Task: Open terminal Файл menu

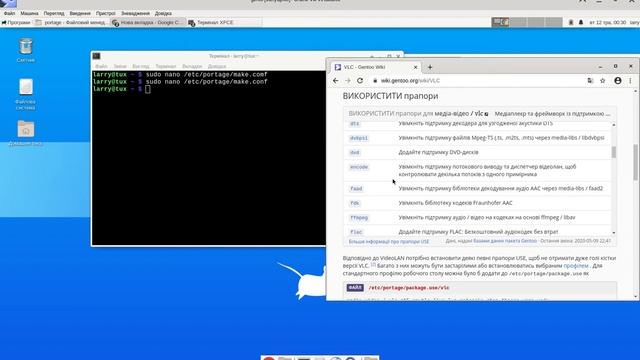Action: point(101,66)
